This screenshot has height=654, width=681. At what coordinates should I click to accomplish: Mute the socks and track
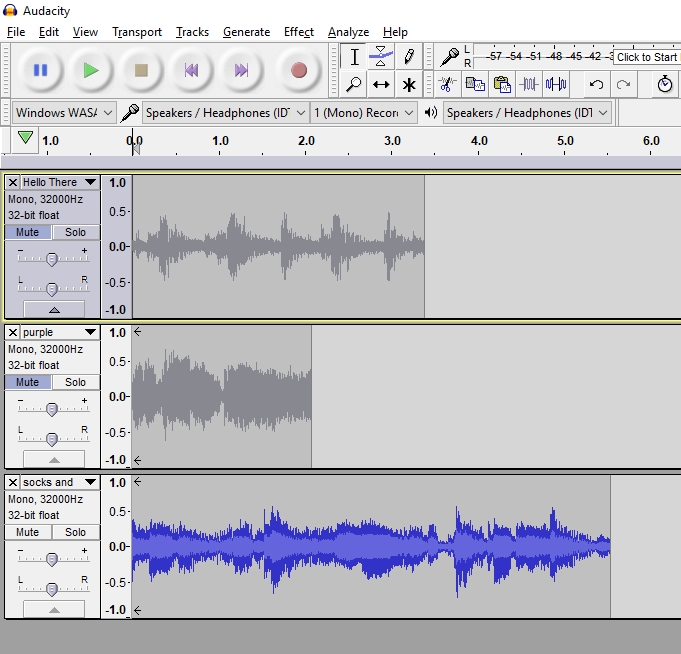point(28,532)
